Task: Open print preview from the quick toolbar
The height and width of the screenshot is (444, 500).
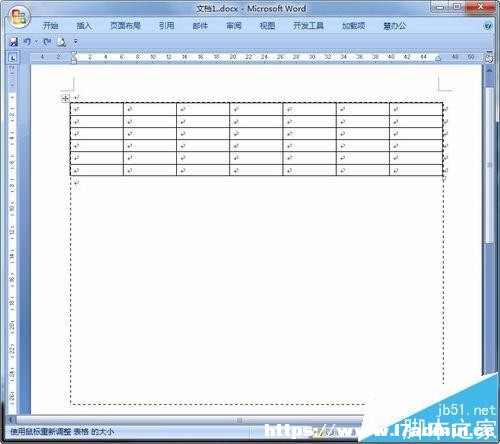Action: (x=62, y=42)
